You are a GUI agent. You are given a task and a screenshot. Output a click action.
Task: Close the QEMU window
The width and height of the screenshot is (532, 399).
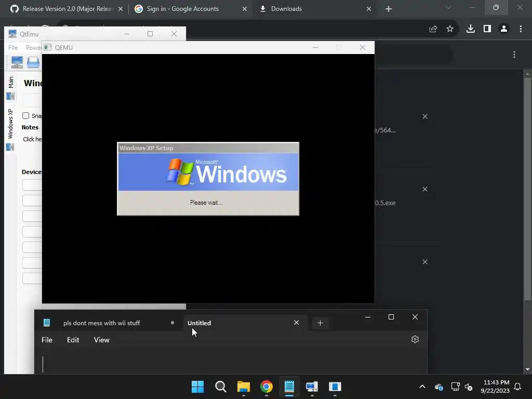coord(362,47)
